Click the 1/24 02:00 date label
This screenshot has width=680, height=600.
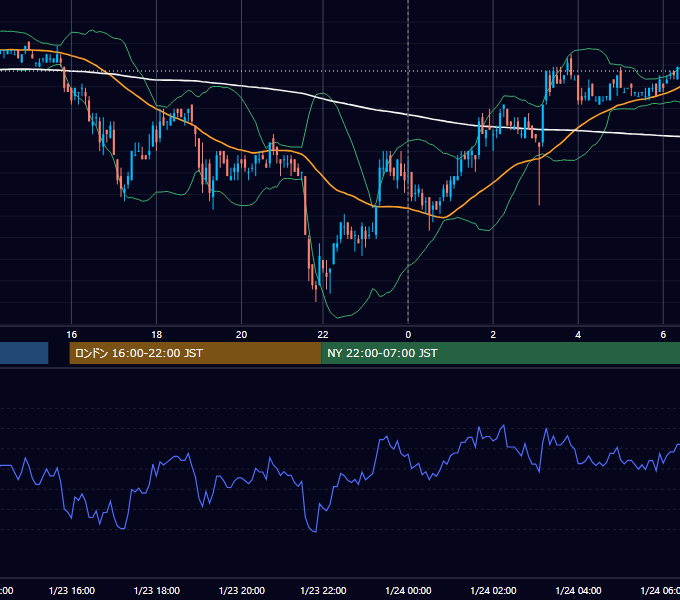[x=493, y=590]
